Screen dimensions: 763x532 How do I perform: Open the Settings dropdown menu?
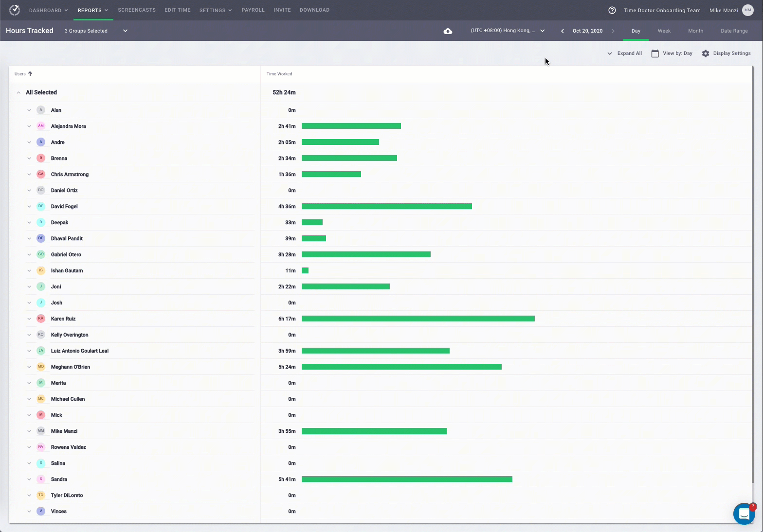click(216, 10)
